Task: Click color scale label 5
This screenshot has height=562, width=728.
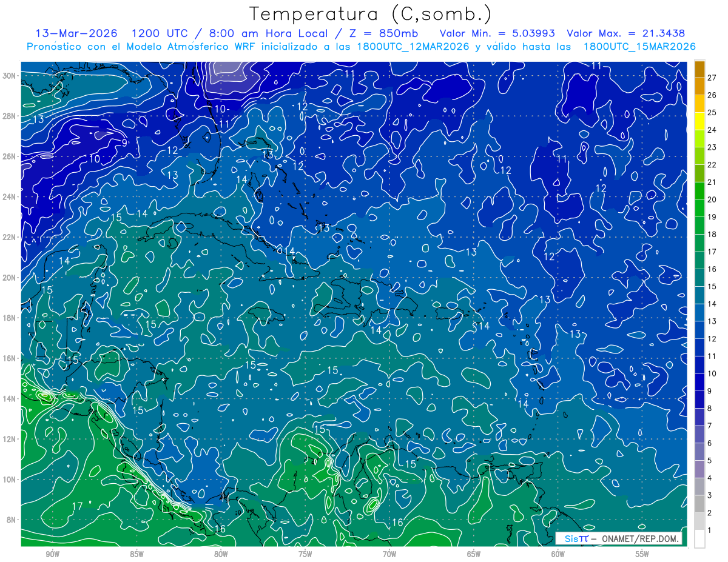Action: click(710, 461)
